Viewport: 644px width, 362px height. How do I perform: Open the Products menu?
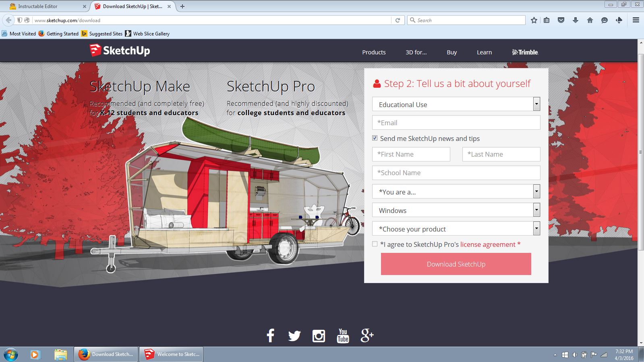point(374,52)
